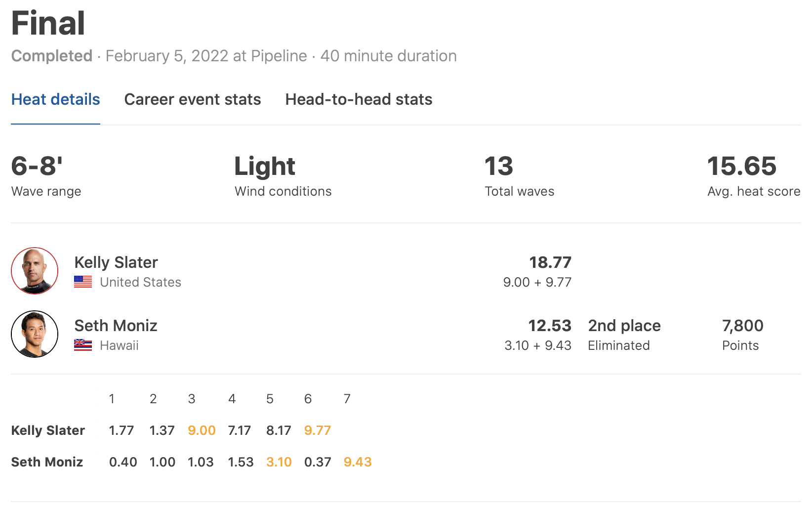Open the Career event stats tab
The image size is (812, 508).
193,99
